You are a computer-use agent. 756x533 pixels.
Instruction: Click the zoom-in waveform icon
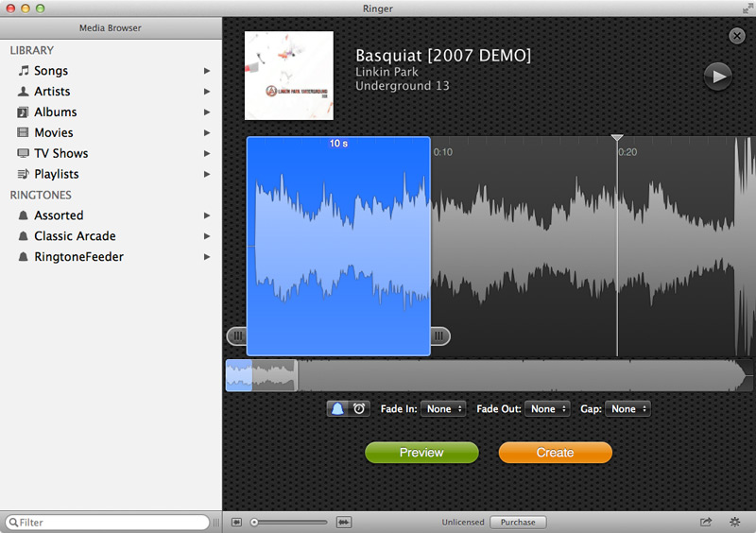(344, 522)
